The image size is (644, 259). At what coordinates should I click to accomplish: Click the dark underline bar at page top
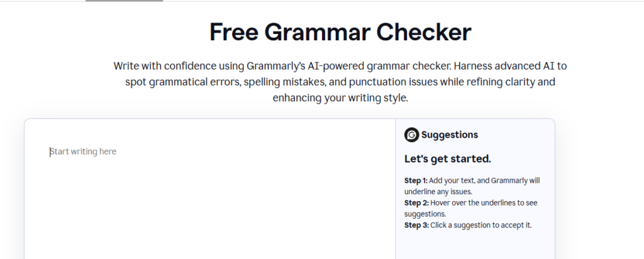click(x=124, y=1)
